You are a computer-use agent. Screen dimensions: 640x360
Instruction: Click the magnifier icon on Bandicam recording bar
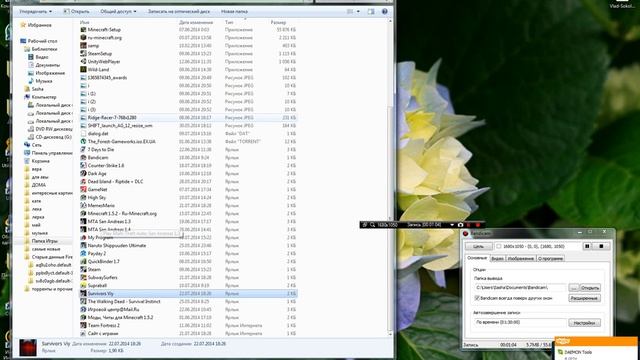coord(373,225)
